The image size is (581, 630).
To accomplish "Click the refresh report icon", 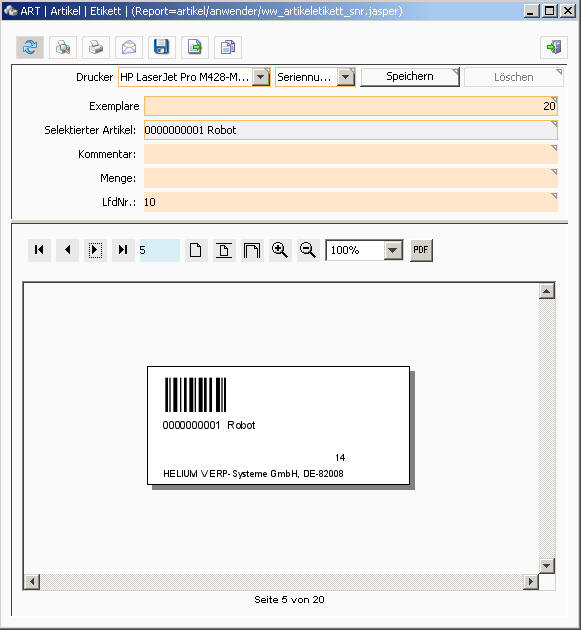I will (x=30, y=47).
